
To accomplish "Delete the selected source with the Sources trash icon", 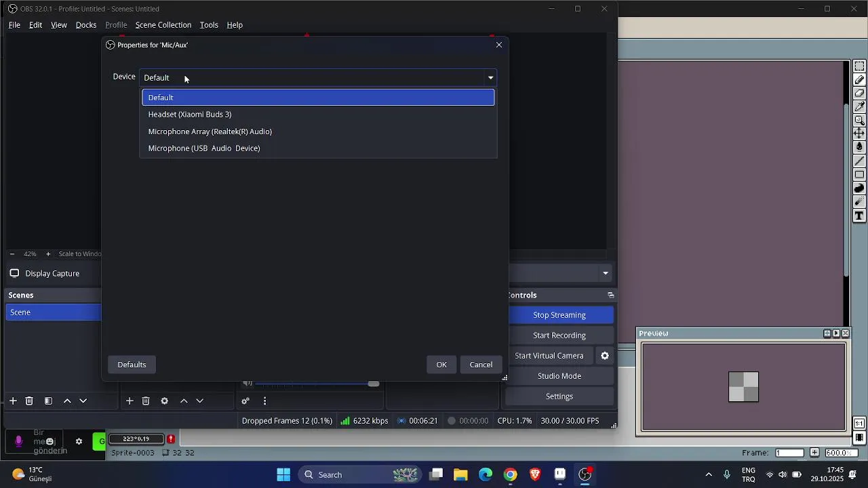I will 146,401.
